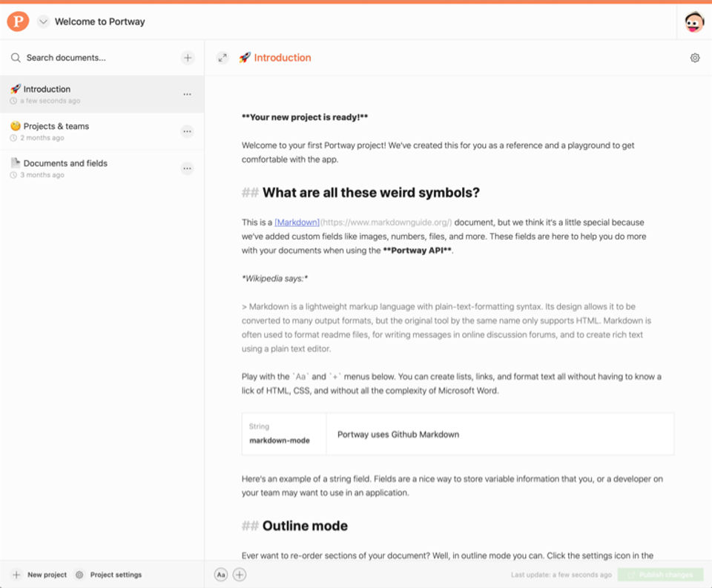
Task: Open the Aa text formatting menu
Action: coord(221,575)
